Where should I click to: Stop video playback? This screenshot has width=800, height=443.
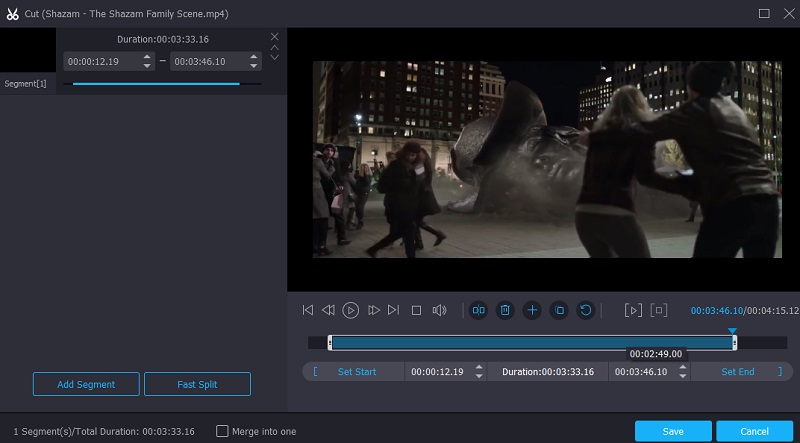tap(416, 310)
